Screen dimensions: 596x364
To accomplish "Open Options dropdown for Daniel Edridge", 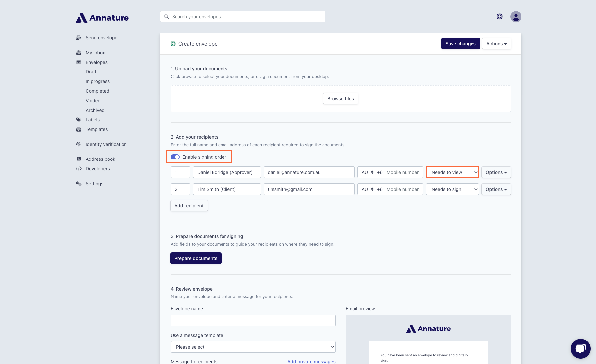I will [496, 172].
